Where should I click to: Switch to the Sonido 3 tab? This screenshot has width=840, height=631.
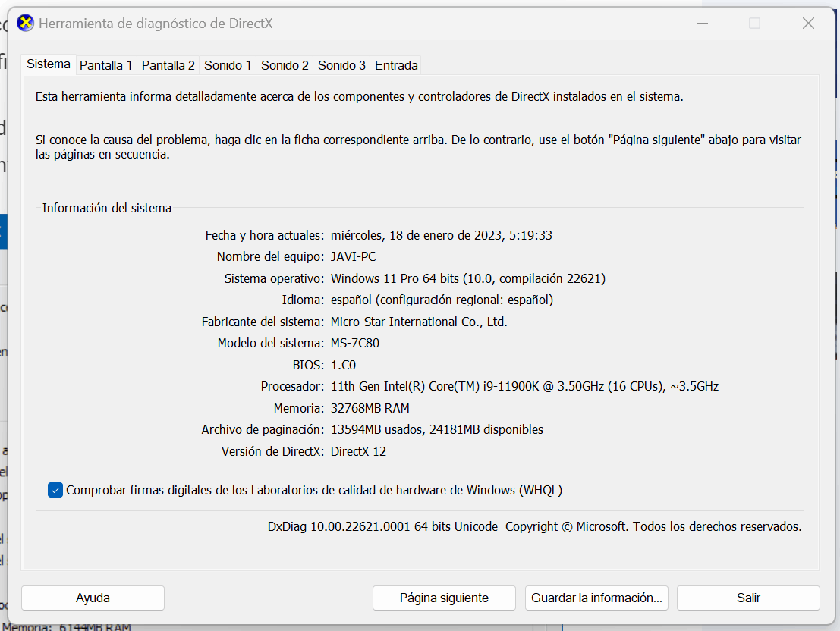(341, 65)
